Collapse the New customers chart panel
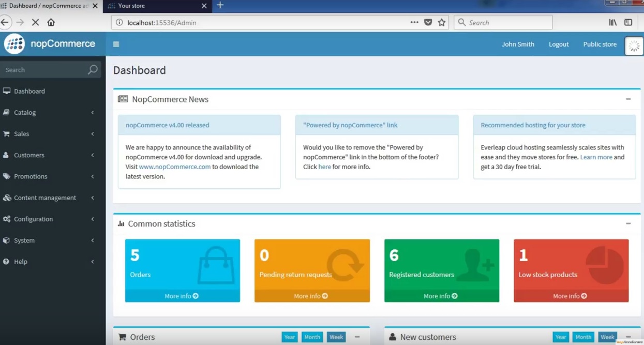This screenshot has height=345, width=644. 628,337
